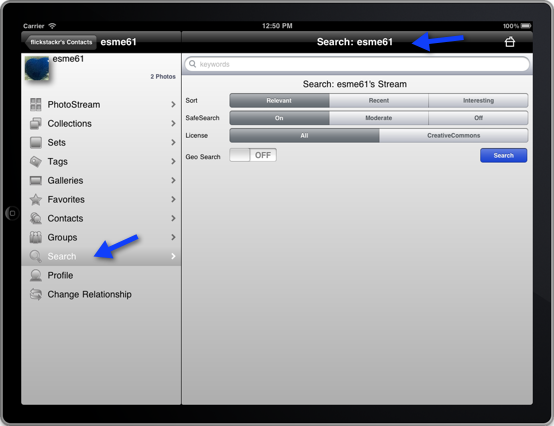Tap the home icon in title bar
Viewport: 554px width, 426px height.
tap(509, 42)
